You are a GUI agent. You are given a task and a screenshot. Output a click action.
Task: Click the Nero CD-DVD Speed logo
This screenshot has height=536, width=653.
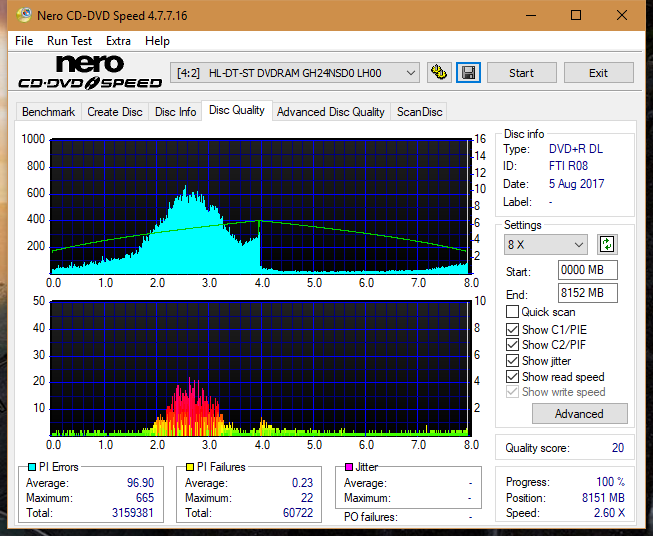click(90, 72)
